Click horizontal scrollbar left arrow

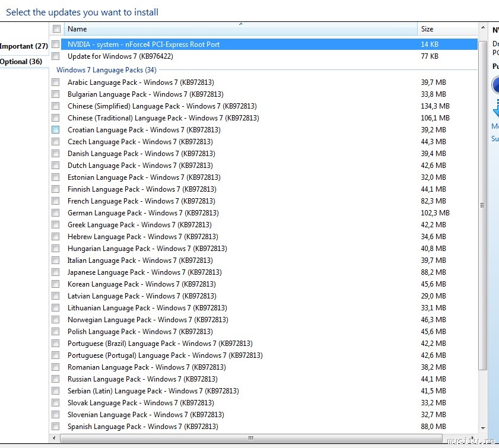(54, 438)
